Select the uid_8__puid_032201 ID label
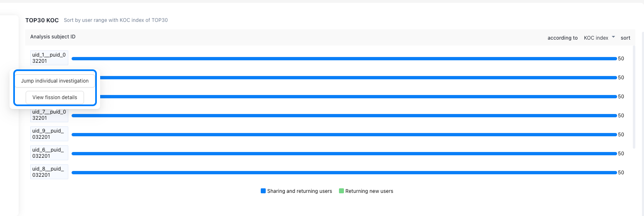644x216 pixels. [49, 172]
